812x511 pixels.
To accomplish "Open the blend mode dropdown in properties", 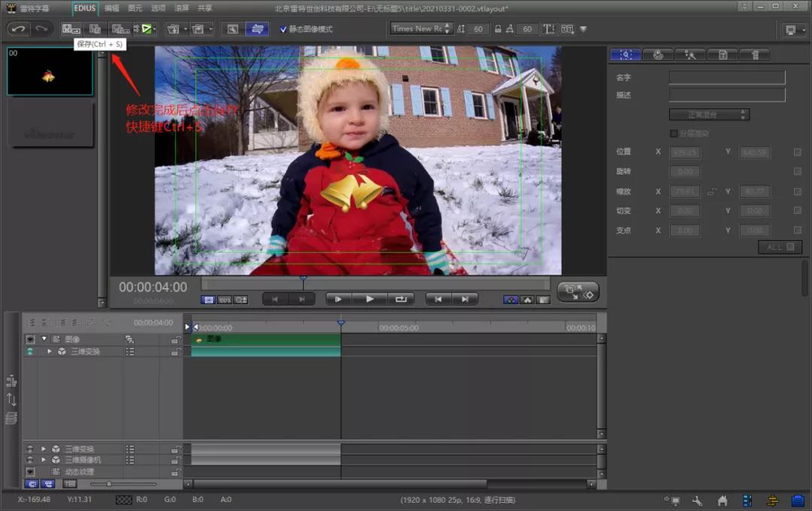I will [709, 114].
